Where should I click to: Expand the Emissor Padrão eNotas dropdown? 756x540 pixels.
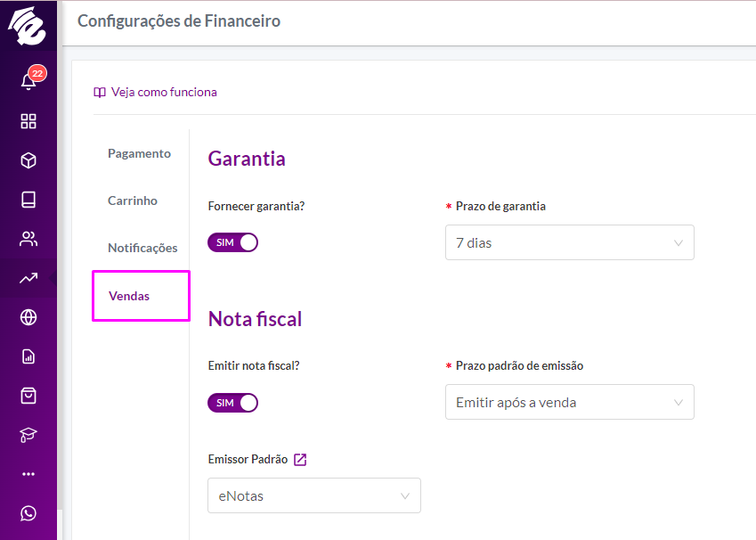314,495
